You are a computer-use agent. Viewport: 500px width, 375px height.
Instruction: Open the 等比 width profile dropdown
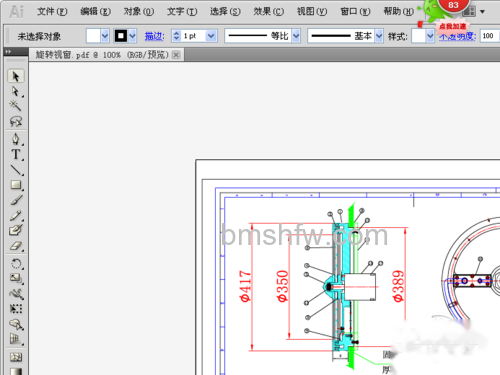pos(296,36)
